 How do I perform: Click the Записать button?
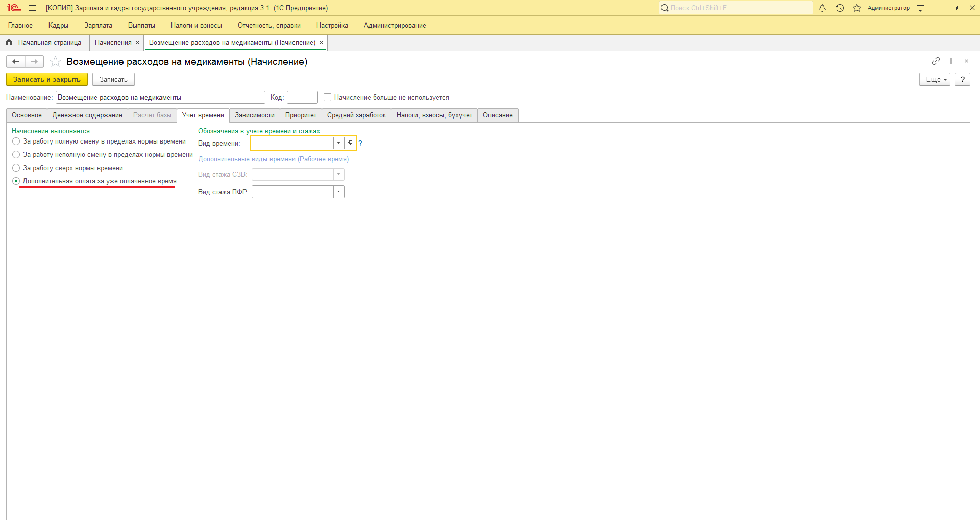point(113,80)
